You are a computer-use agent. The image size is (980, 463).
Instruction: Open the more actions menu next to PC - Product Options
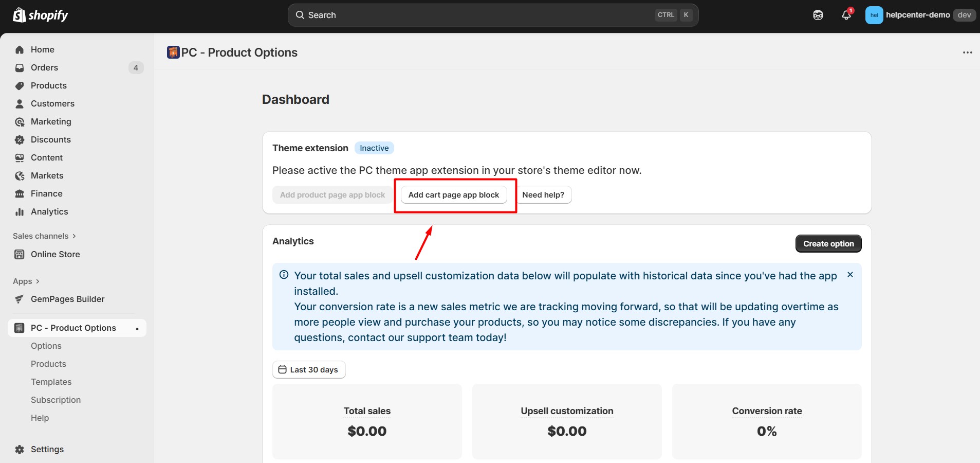coord(968,52)
